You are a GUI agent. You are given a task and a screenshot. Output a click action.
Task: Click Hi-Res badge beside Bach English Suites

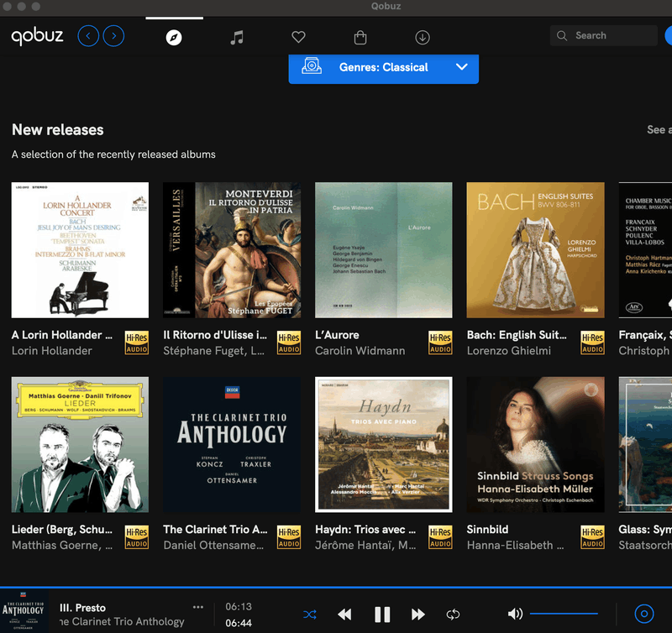592,343
